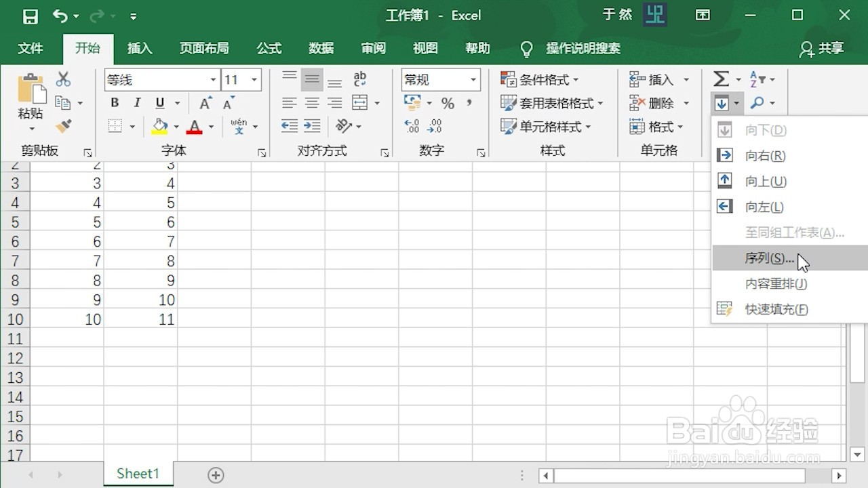Select center alignment
Viewport: 868px width, 488px height.
pos(311,102)
